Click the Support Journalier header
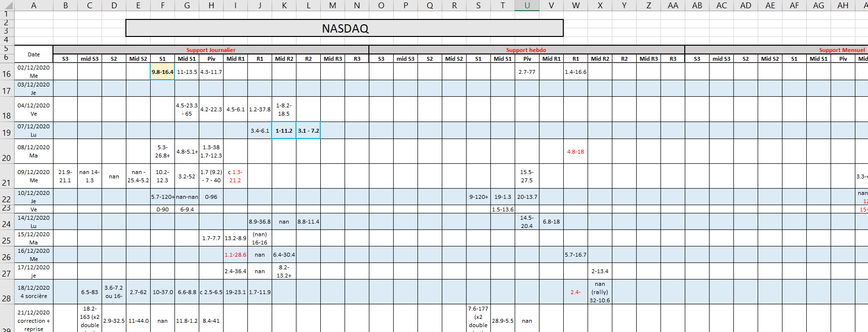 coord(211,50)
